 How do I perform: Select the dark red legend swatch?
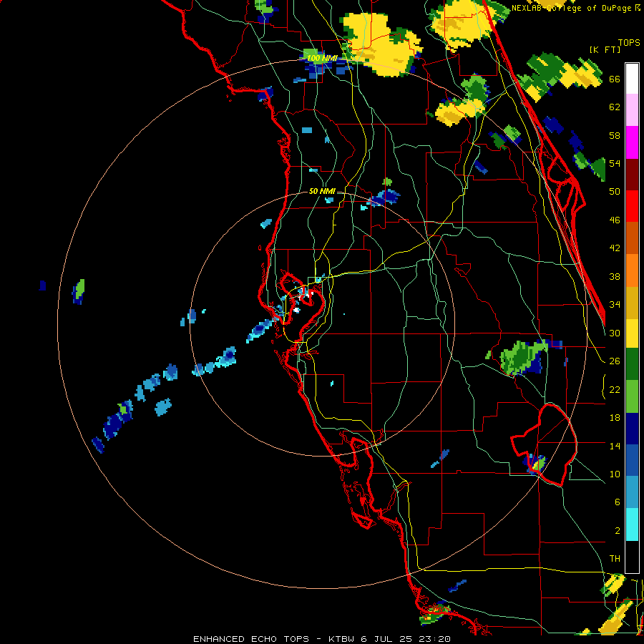pyautogui.click(x=632, y=174)
